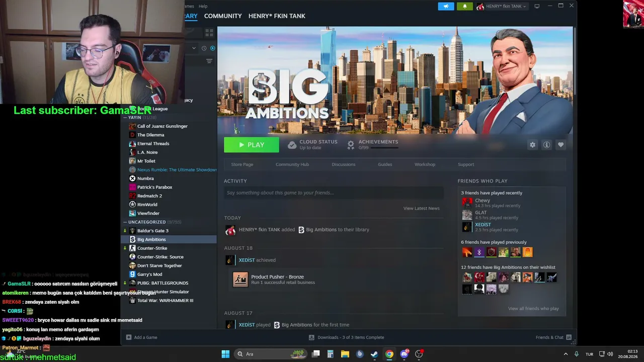Viewport: 644px width, 362px height.
Task: Enter Big Picture mode from title bar
Action: click(x=537, y=6)
